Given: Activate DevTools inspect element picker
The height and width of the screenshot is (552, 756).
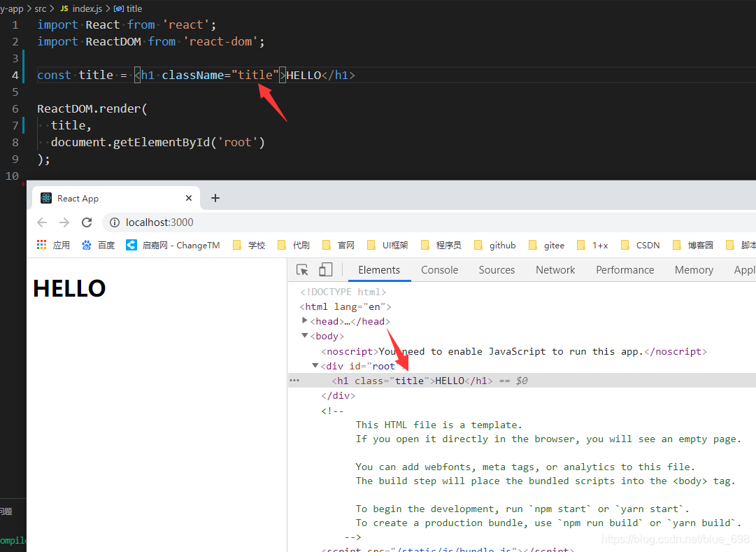Looking at the screenshot, I should (302, 270).
